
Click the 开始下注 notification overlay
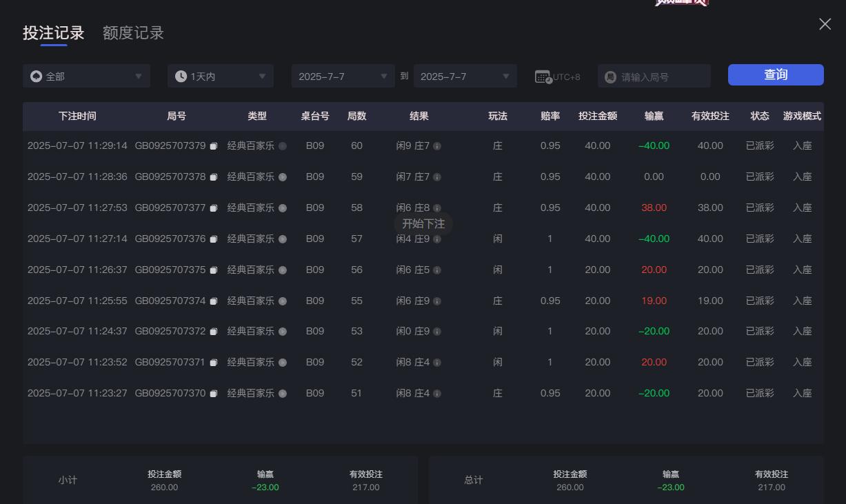423,223
